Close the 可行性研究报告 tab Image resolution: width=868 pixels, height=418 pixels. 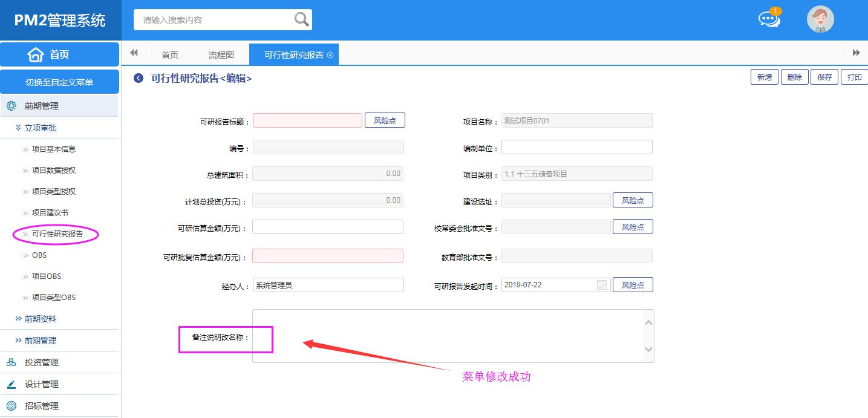pos(330,55)
